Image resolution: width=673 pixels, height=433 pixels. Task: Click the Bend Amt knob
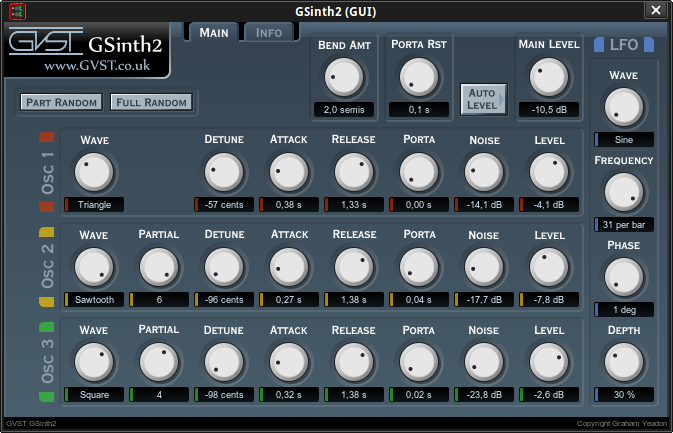click(344, 77)
